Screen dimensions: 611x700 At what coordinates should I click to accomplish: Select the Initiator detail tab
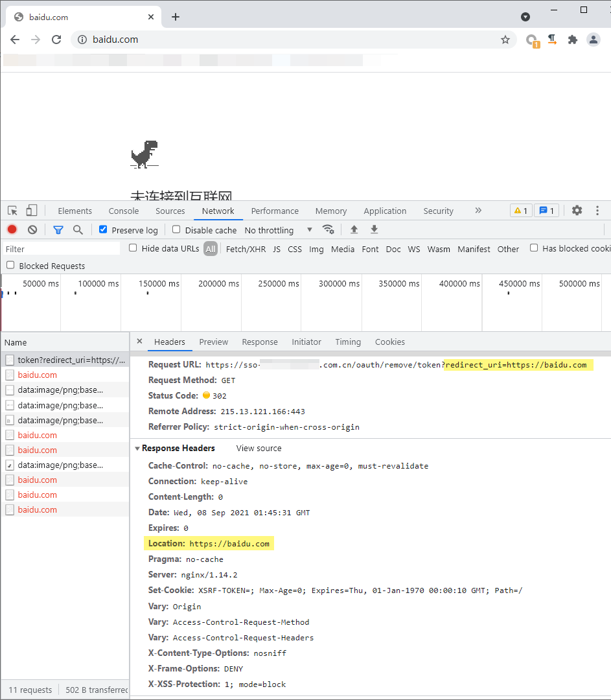click(306, 342)
